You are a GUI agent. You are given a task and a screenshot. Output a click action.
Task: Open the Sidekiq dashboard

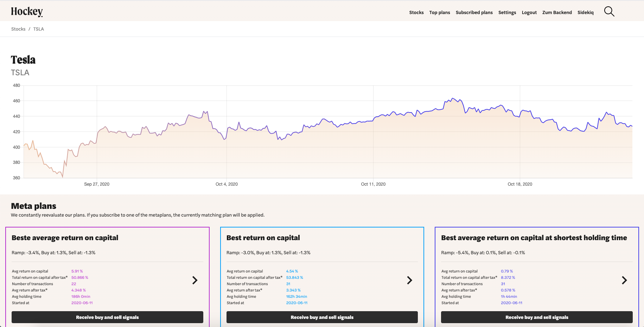(x=586, y=12)
